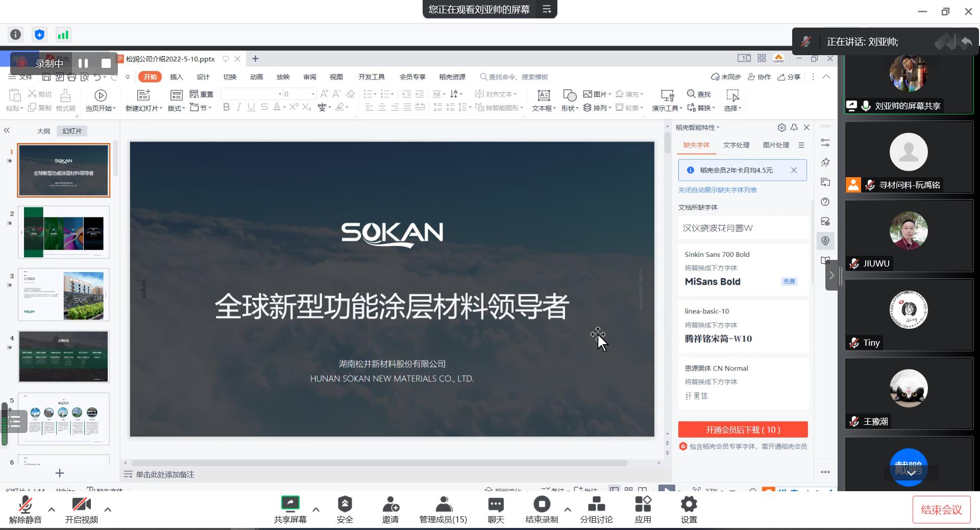Screen dimensions: 980x530
Task: Open the 设计 ribbon tab
Action: 203,77
